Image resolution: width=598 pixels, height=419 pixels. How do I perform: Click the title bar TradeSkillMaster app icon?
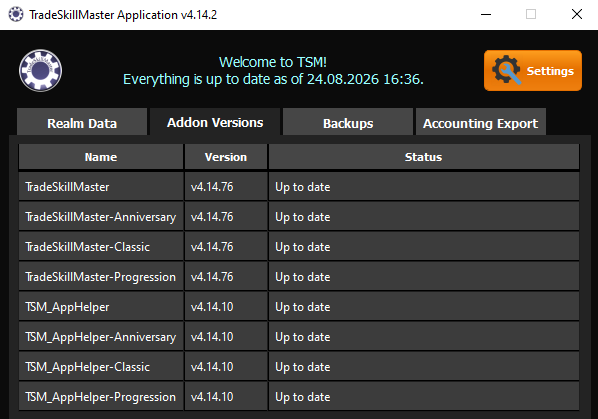(16, 14)
